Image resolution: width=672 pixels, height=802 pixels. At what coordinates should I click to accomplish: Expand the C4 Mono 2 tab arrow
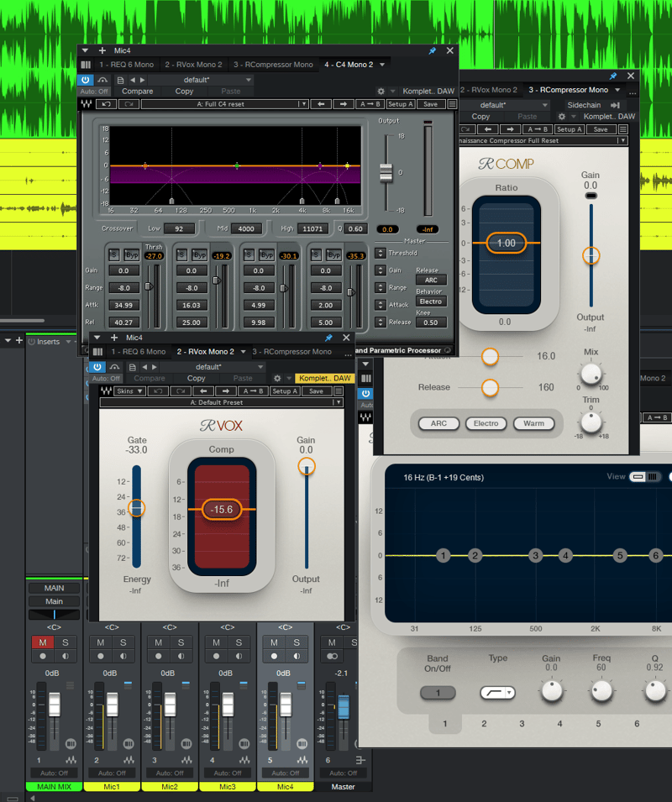[x=382, y=65]
